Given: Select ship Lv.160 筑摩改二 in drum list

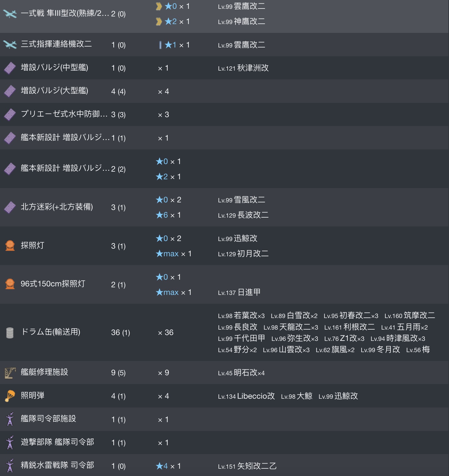Looking at the screenshot, I should (x=410, y=315).
